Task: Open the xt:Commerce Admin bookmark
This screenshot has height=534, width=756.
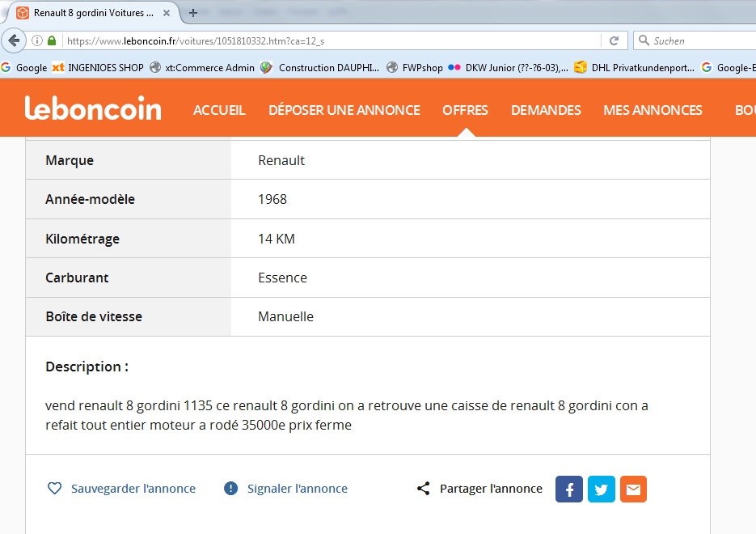Action: point(202,67)
